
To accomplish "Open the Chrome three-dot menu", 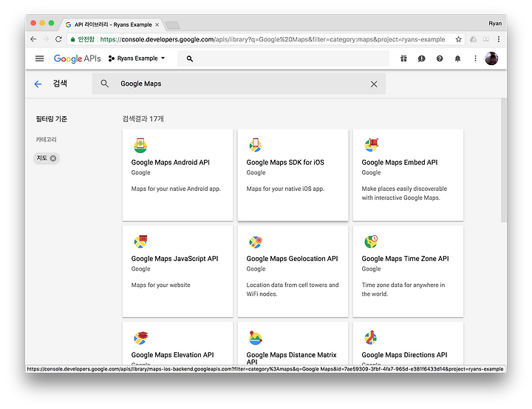I will click(499, 39).
